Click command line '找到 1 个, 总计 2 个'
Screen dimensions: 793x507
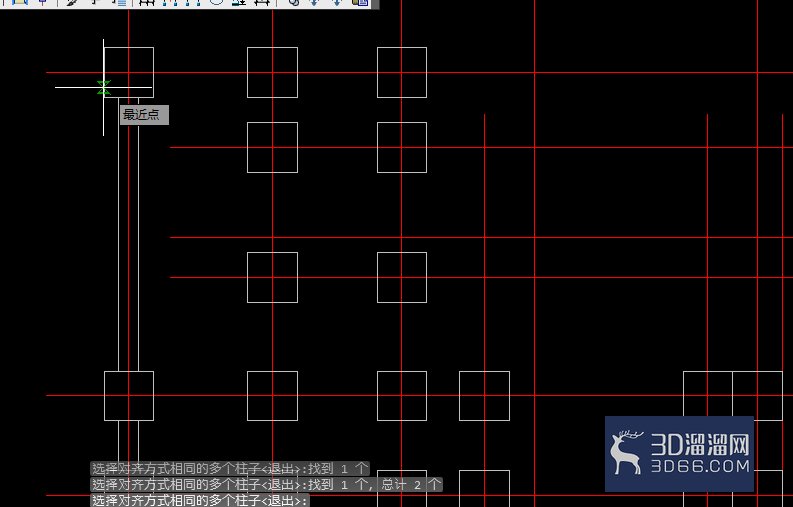[x=267, y=485]
